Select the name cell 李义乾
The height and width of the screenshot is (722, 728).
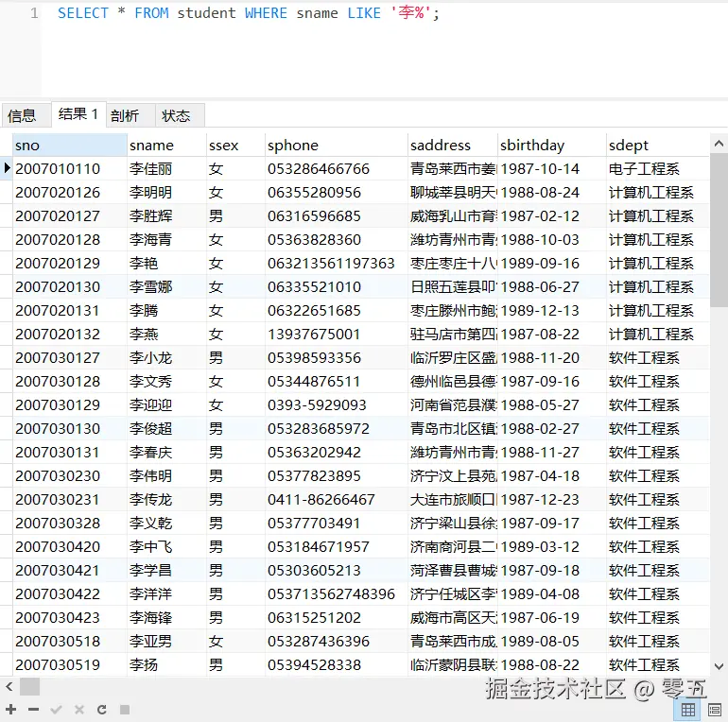point(166,524)
